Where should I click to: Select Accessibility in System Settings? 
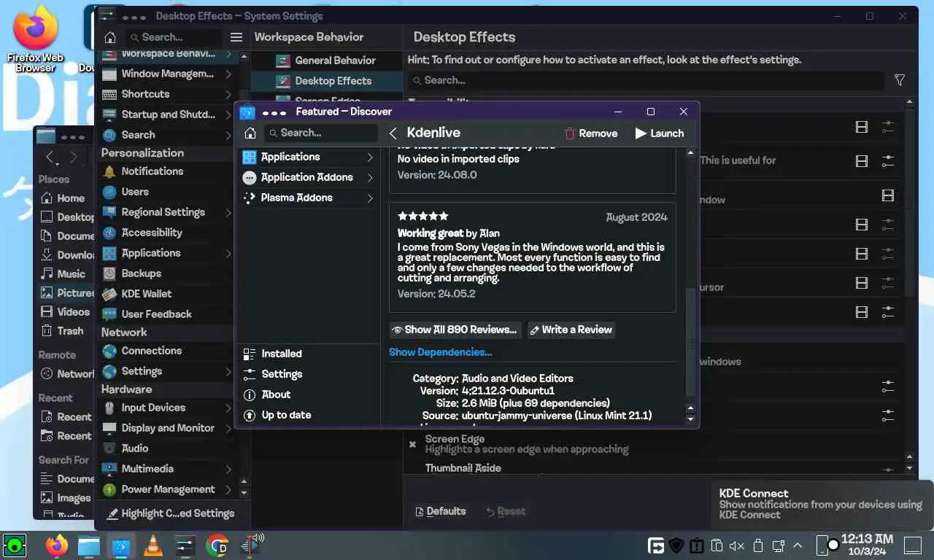click(166, 233)
